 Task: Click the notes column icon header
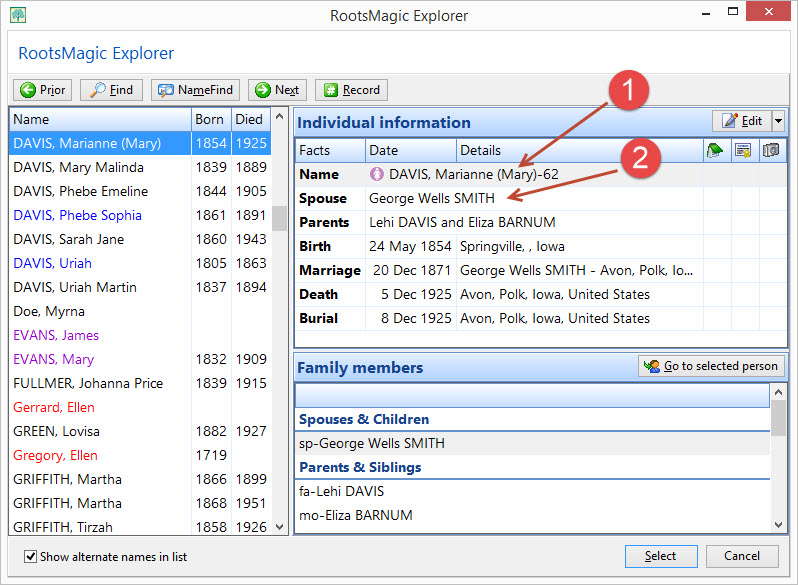click(716, 150)
